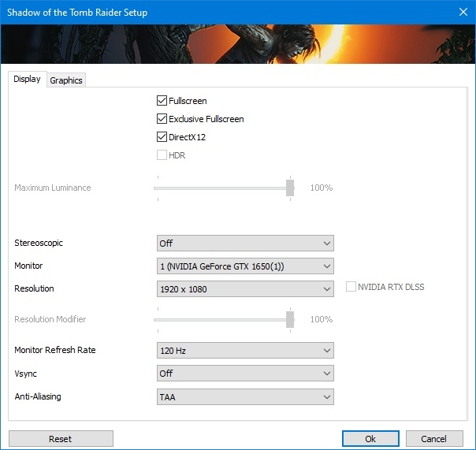Screen dimensions: 476x450
Task: Click the Maximum Luminance slider handle
Action: (290, 188)
